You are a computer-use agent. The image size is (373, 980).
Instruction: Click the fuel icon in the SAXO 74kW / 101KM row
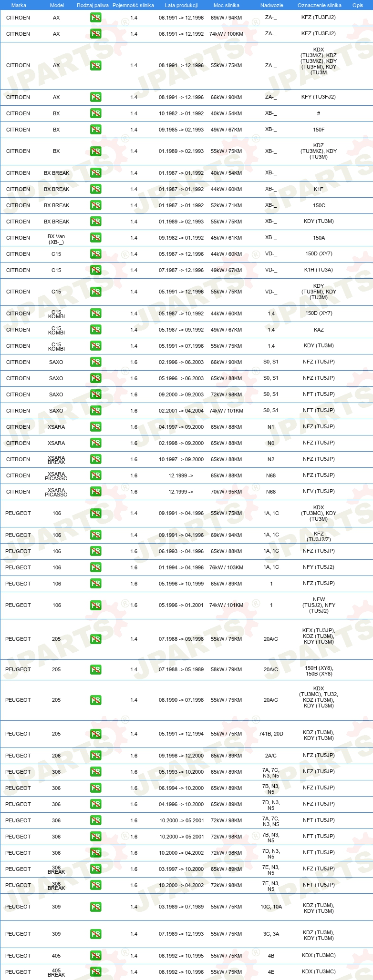95,411
